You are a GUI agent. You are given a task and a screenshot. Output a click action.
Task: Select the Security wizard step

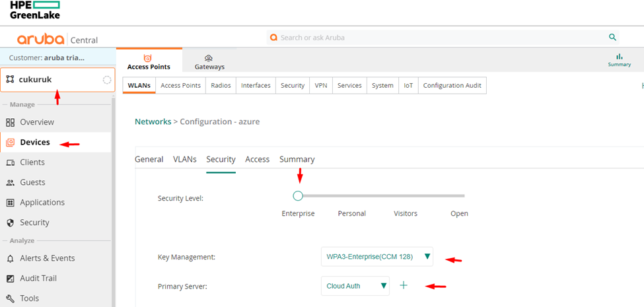click(221, 159)
